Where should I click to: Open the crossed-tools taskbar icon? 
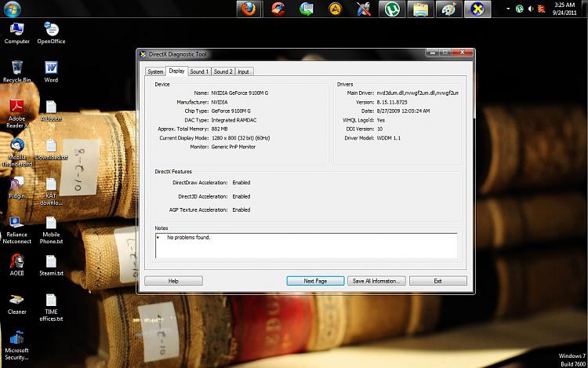click(363, 9)
